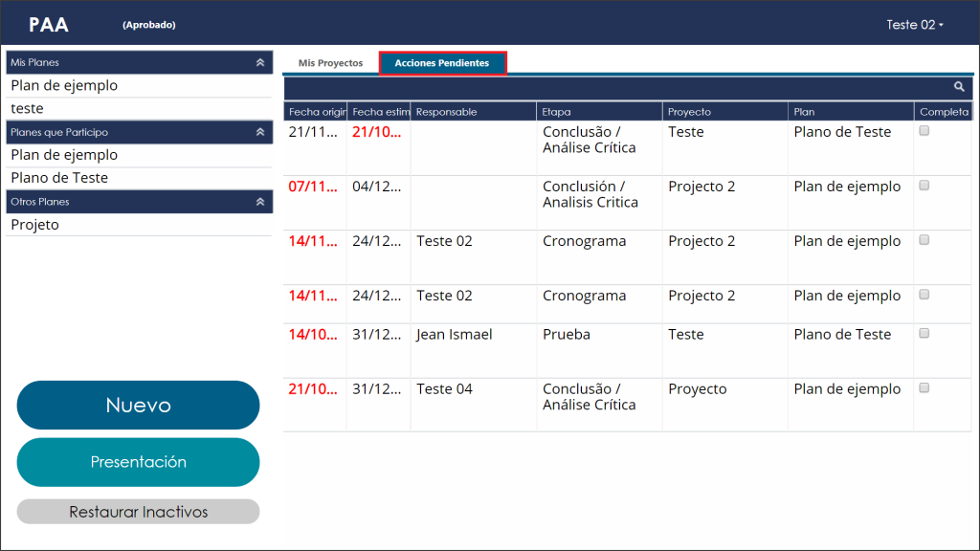Click the Restaurar Inactivos button
Viewport: 980px width, 551px height.
click(x=138, y=512)
